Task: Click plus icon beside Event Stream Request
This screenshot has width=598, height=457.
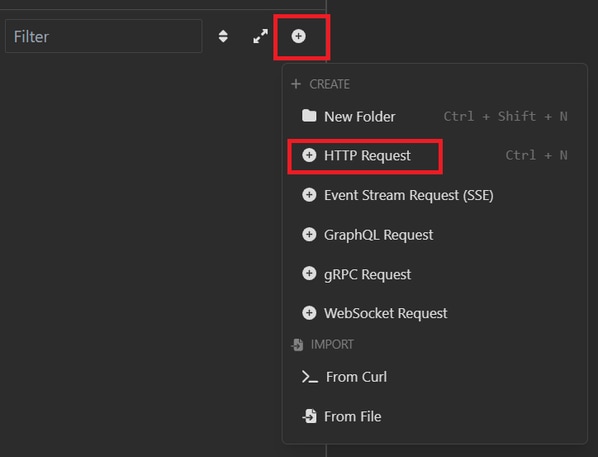Action: coord(309,195)
